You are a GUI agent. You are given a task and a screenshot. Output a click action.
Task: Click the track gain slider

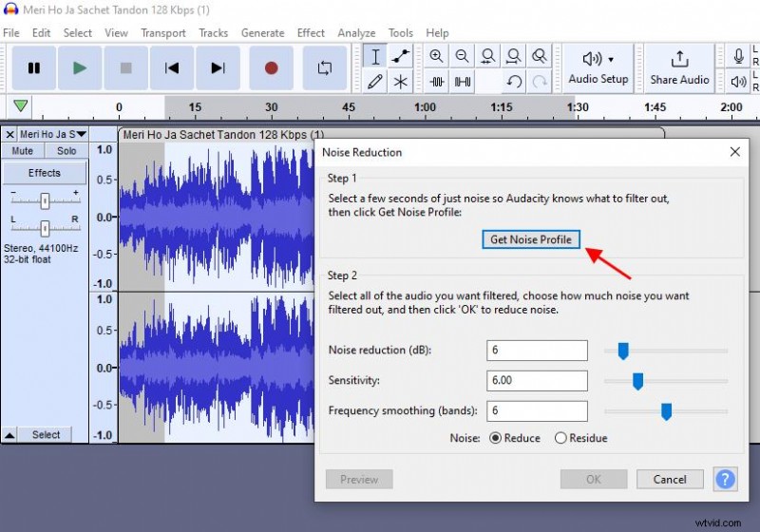coord(45,200)
